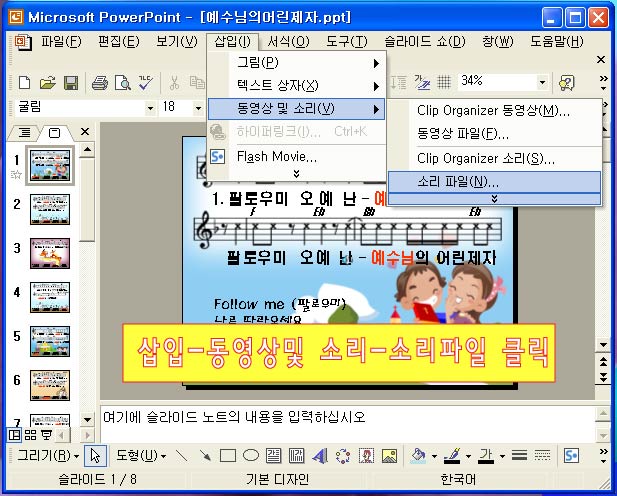
Task: Select slide 3 thumbnail
Action: point(50,253)
